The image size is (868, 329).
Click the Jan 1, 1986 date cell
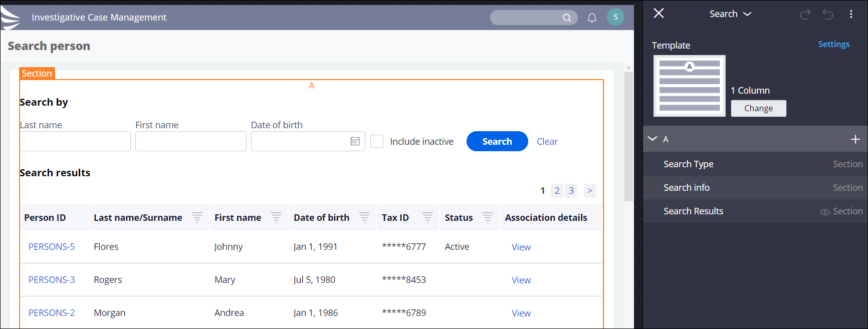click(x=316, y=312)
